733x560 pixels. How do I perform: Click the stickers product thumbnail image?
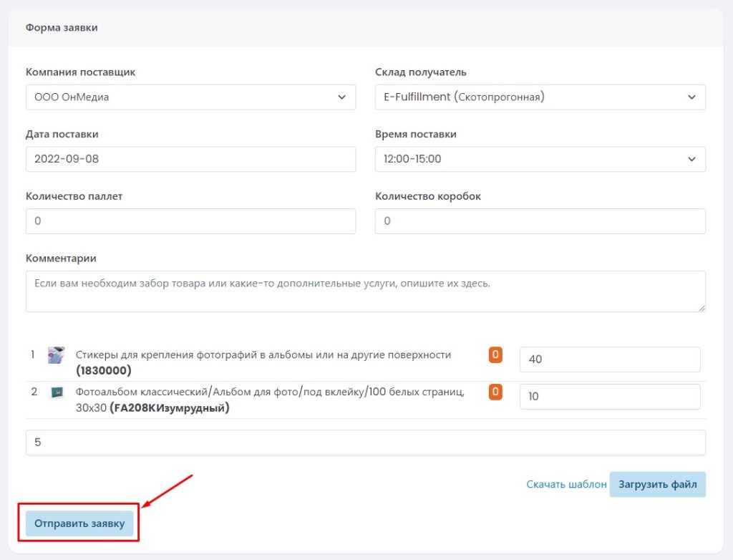click(56, 355)
